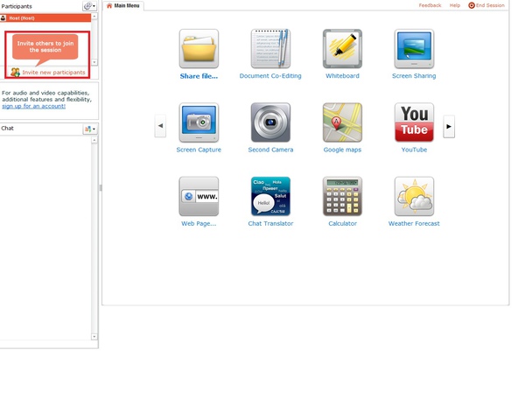Click the participants list scroll-up arrow
Screen dimensions: 525x420
tap(94, 17)
